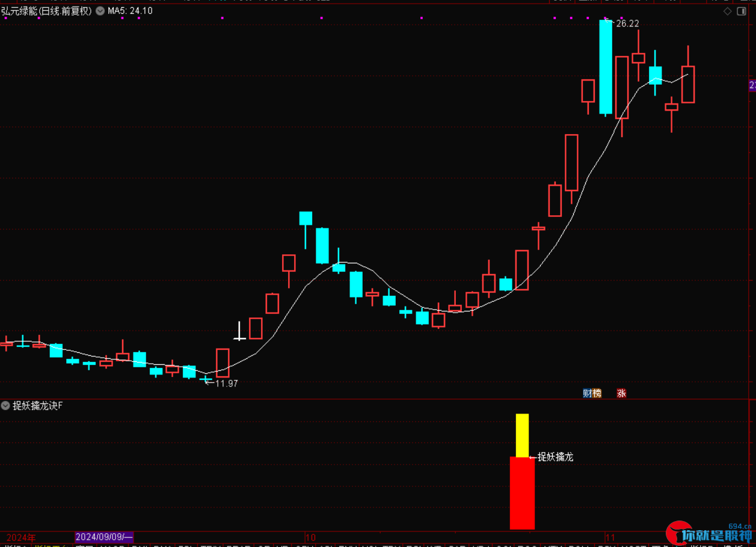Click the diamond icon in chart top-right corner

(728, 11)
